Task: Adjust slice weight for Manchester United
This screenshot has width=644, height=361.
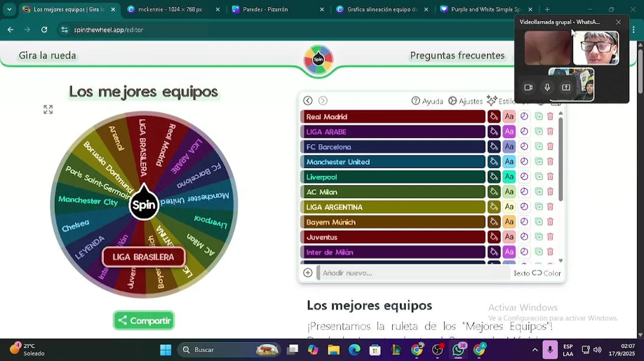Action: pyautogui.click(x=524, y=161)
